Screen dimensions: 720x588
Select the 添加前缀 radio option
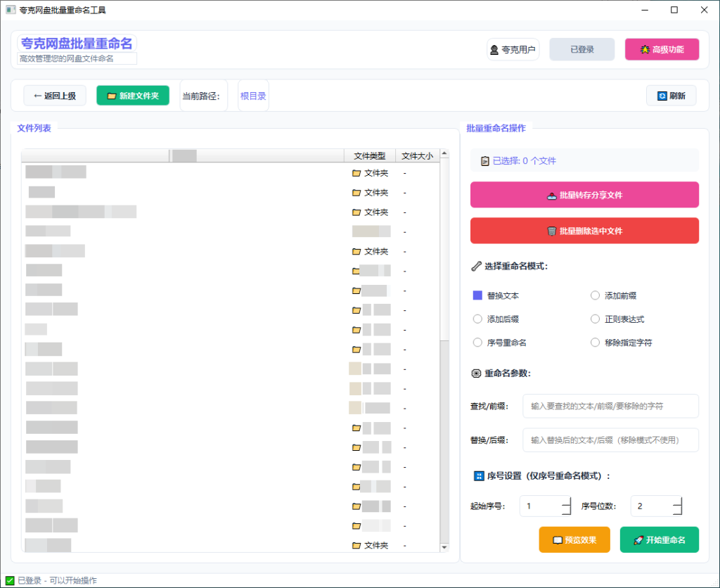pyautogui.click(x=596, y=296)
